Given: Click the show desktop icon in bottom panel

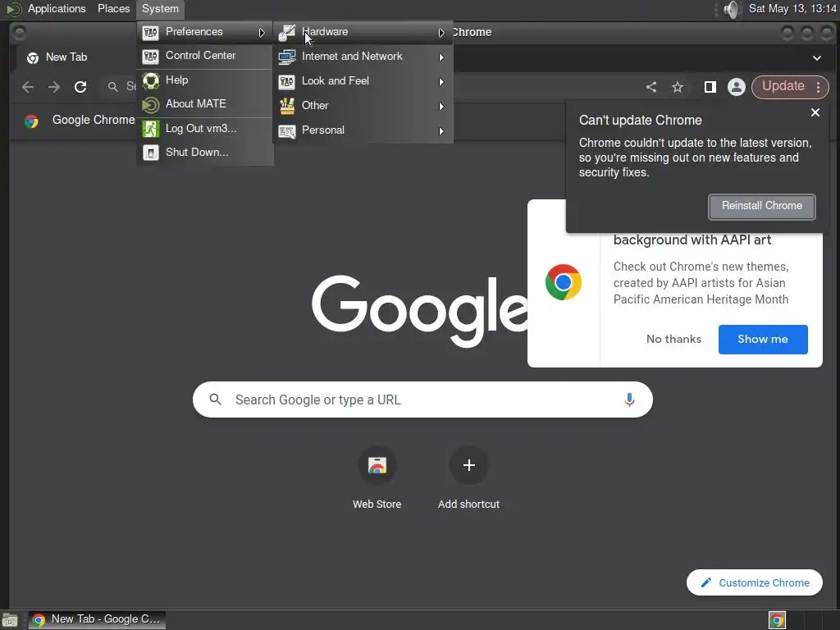Looking at the screenshot, I should tap(10, 620).
